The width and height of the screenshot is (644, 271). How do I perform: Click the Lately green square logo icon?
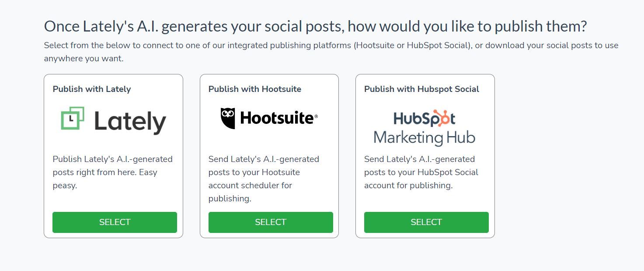click(x=73, y=119)
